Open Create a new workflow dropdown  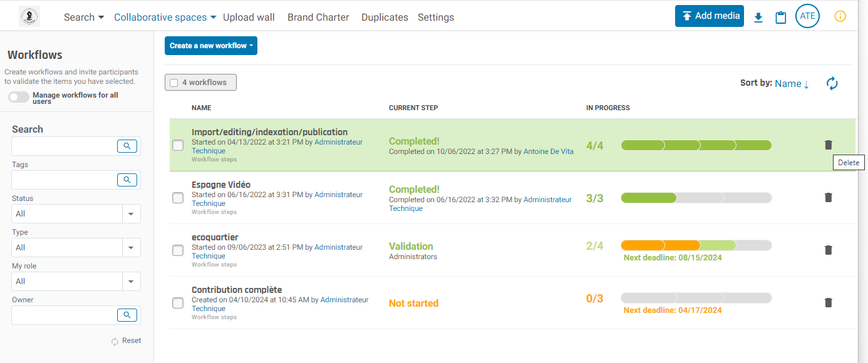click(x=210, y=46)
